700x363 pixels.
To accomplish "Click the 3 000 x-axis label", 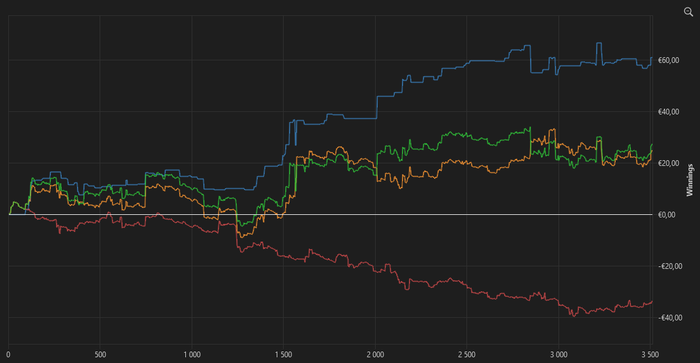I will (x=558, y=355).
